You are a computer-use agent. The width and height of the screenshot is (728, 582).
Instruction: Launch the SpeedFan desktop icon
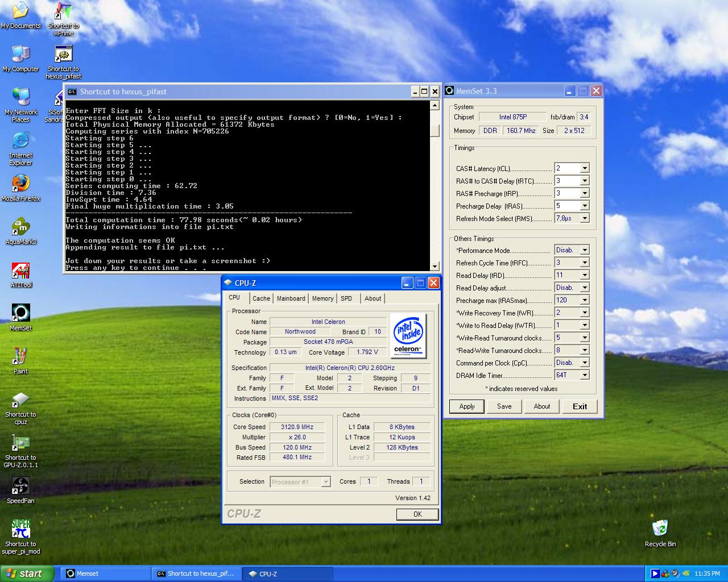(20, 490)
